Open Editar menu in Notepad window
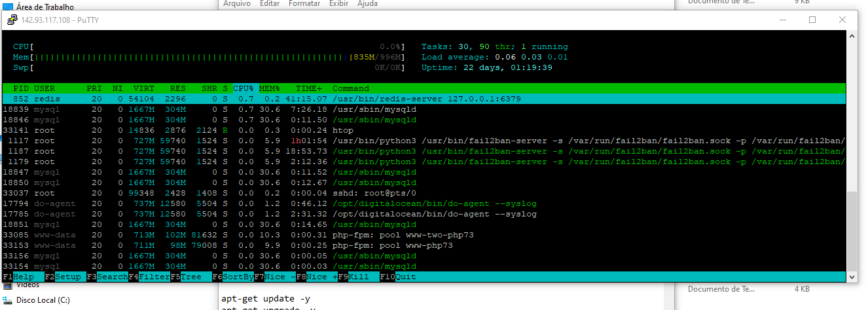The height and width of the screenshot is (310, 868). tap(270, 3)
